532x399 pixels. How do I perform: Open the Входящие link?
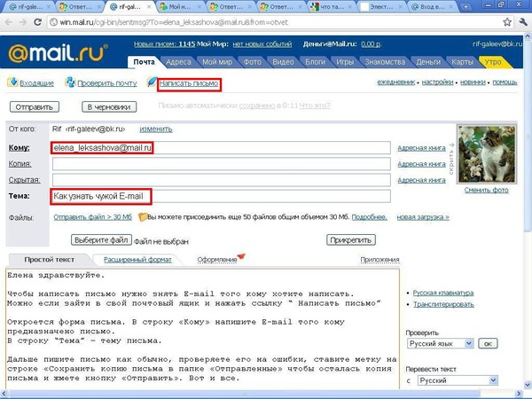point(36,83)
